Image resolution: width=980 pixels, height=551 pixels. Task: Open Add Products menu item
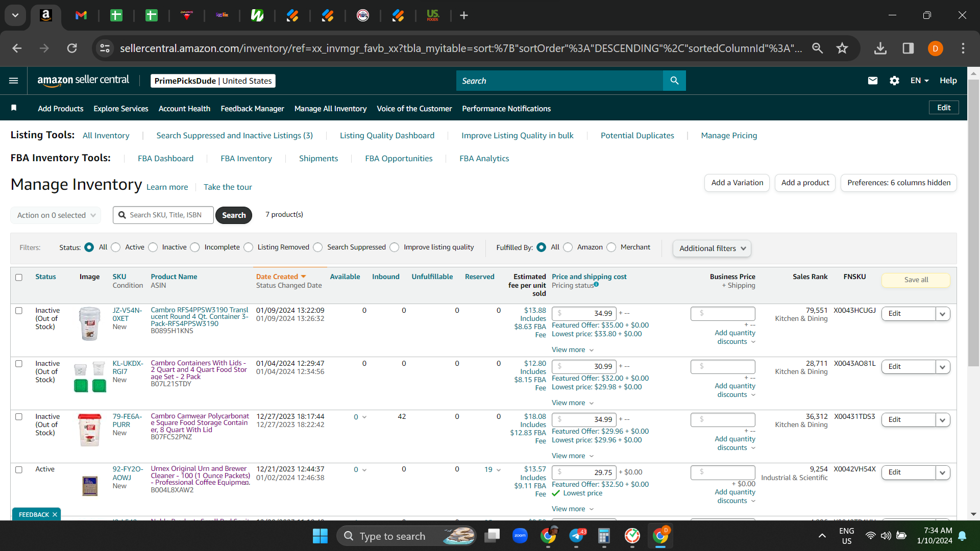click(61, 109)
